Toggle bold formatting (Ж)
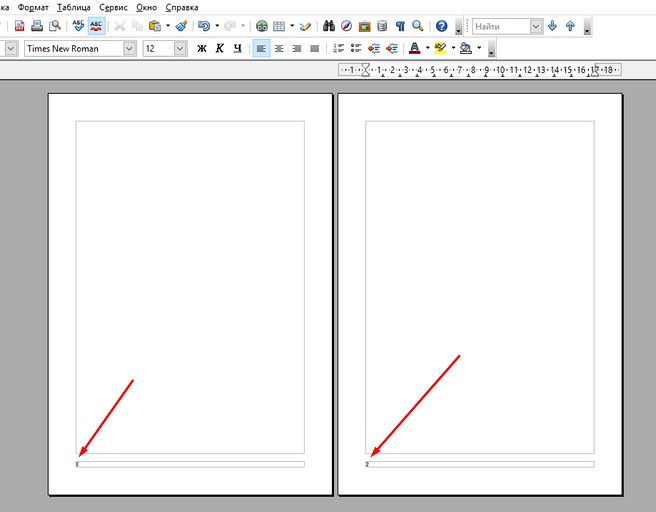Image resolution: width=656 pixels, height=512 pixels. point(202,48)
